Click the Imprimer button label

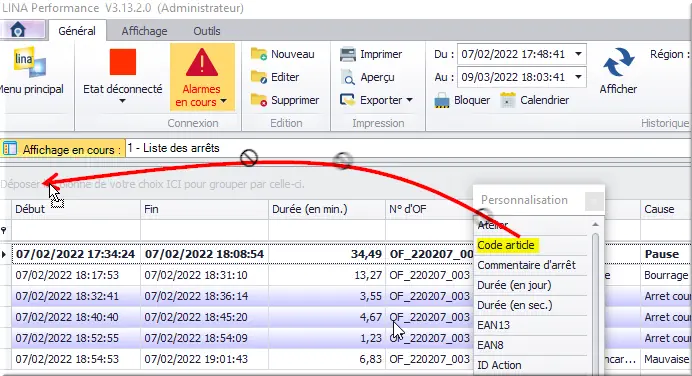[x=381, y=54]
